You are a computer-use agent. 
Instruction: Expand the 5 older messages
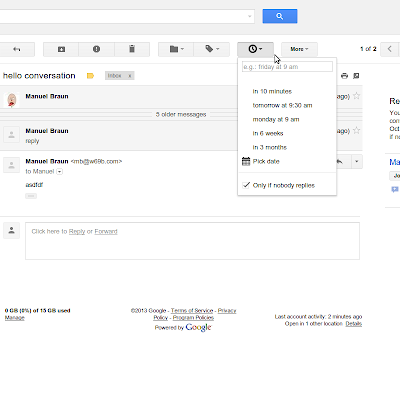pos(181,114)
